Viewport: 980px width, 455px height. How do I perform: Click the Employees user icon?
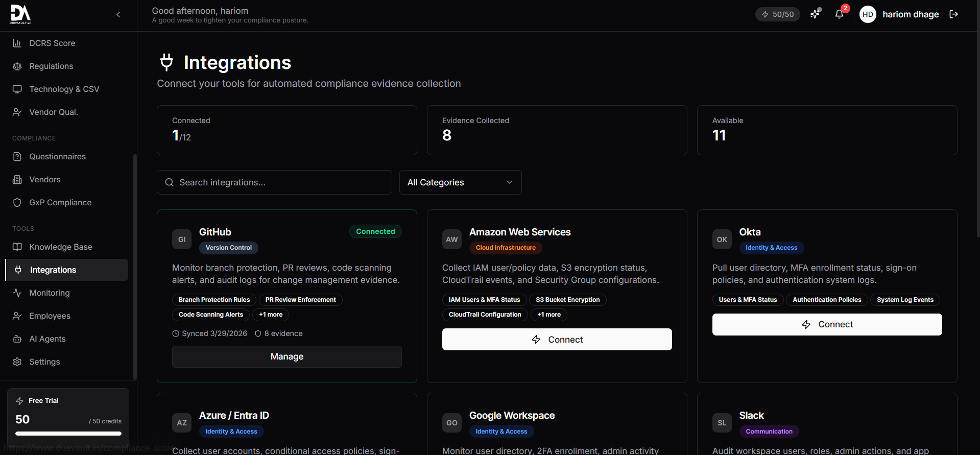pos(17,316)
